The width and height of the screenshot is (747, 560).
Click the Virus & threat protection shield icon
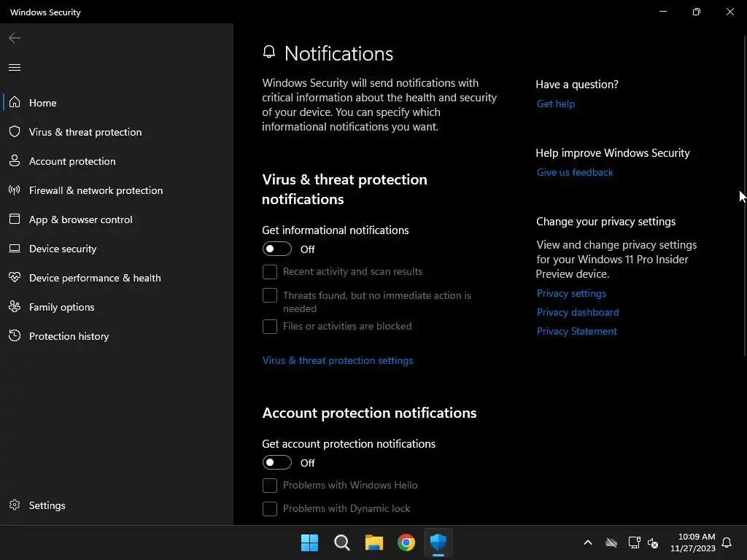click(15, 131)
